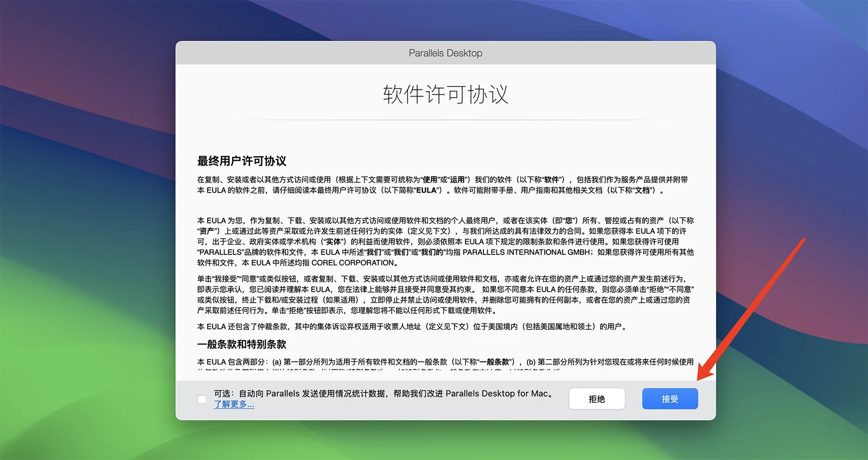
Task: Click the 拒绝 (Decline) button
Action: point(597,399)
